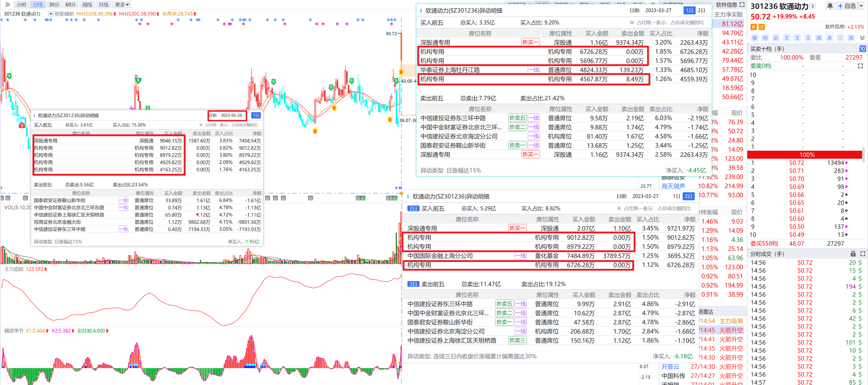The height and width of the screenshot is (385, 868).
Task: Click 委买558档 label
Action: [x=764, y=243]
